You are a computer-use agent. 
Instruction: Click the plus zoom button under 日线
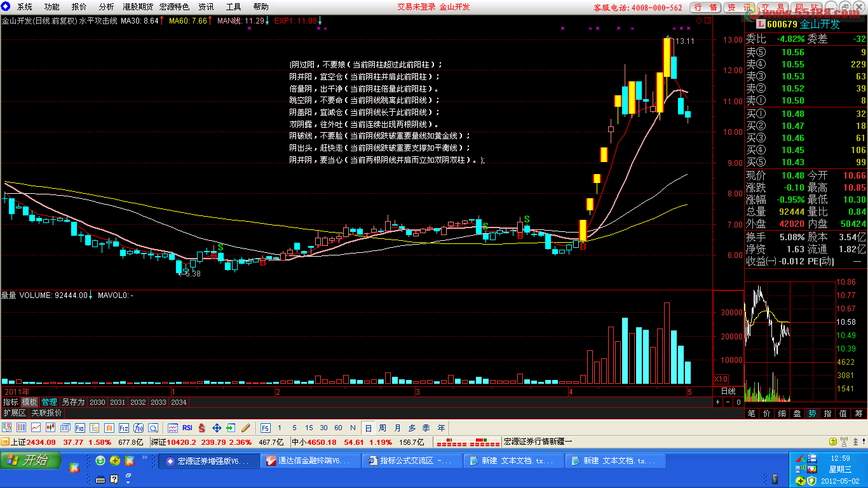(x=719, y=402)
